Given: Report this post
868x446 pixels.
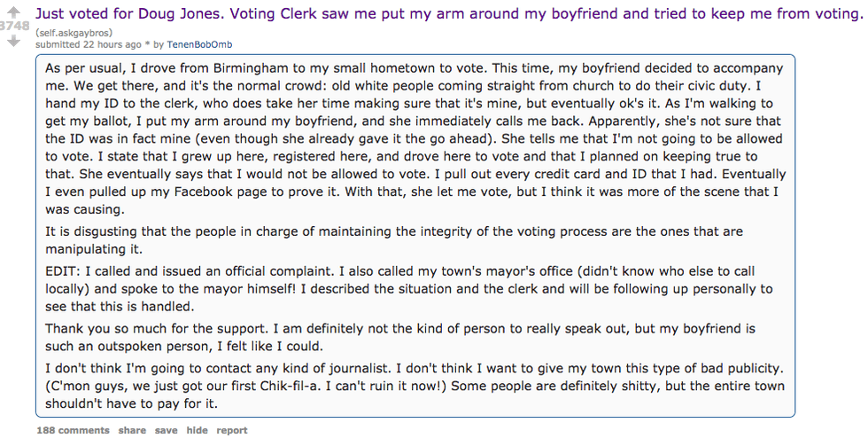Looking at the screenshot, I should coord(232,430).
